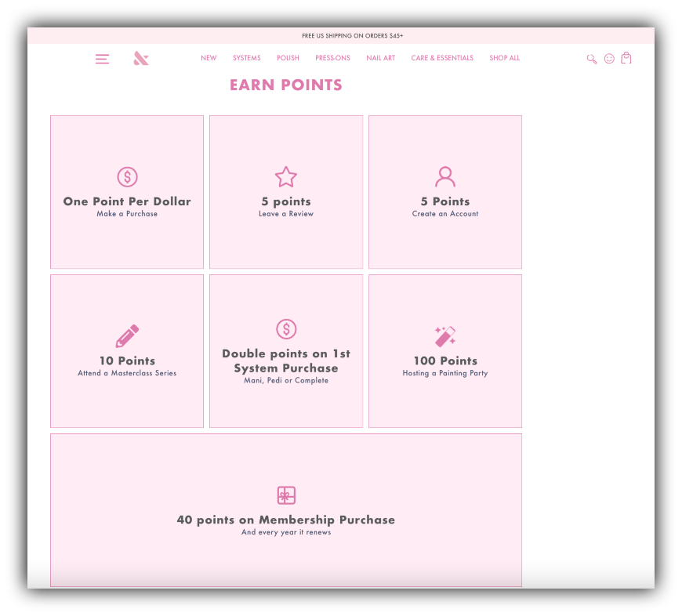This screenshot has width=682, height=616.
Task: Open the PRESS-ONS menu entry
Action: 332,58
